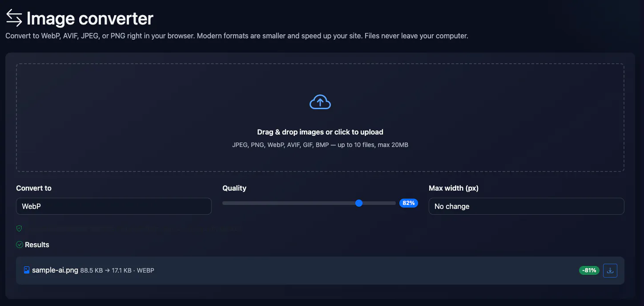
Task: Click the image file icon beside sample-ai.png
Action: [x=27, y=270]
